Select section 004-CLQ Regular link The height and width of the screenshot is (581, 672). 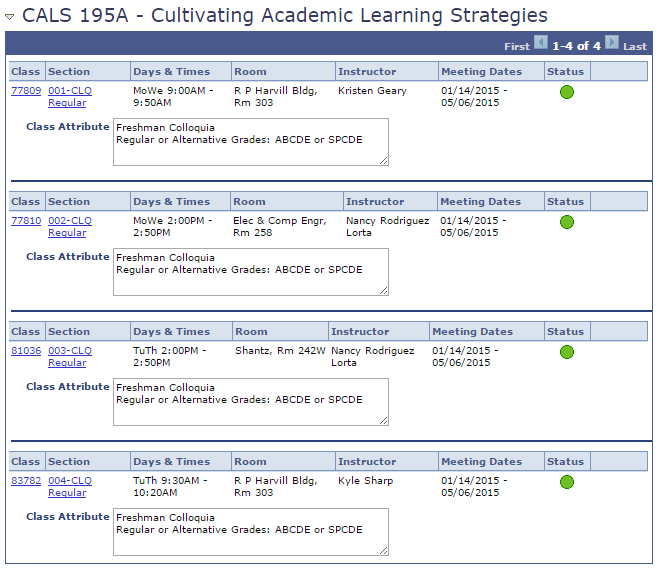point(69,487)
